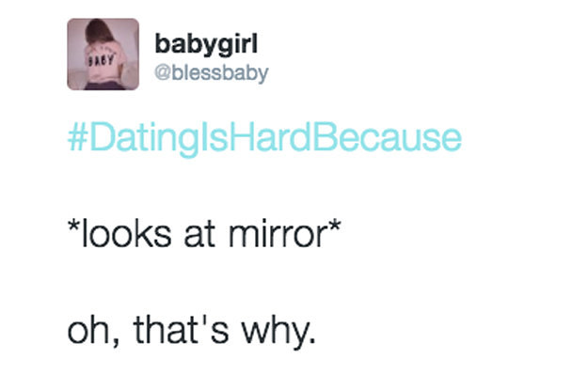Click the BABY shirt text in avatar
The height and width of the screenshot is (390, 588).
(x=101, y=61)
